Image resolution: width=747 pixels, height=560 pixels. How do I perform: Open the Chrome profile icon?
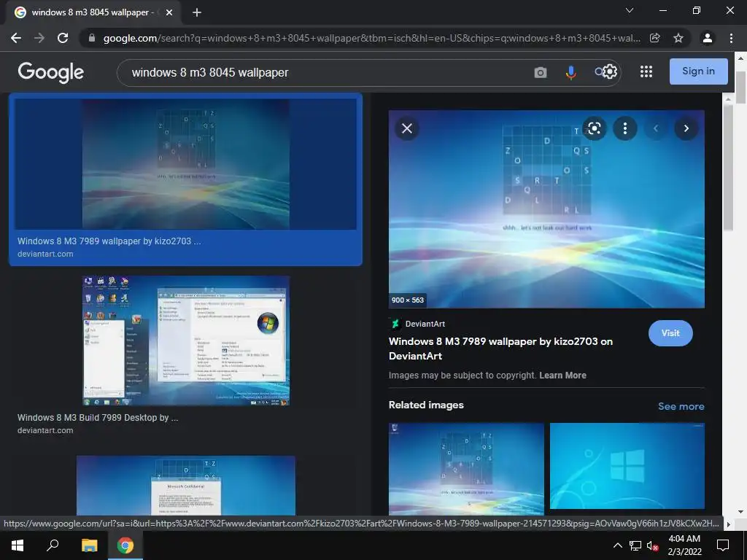(708, 38)
